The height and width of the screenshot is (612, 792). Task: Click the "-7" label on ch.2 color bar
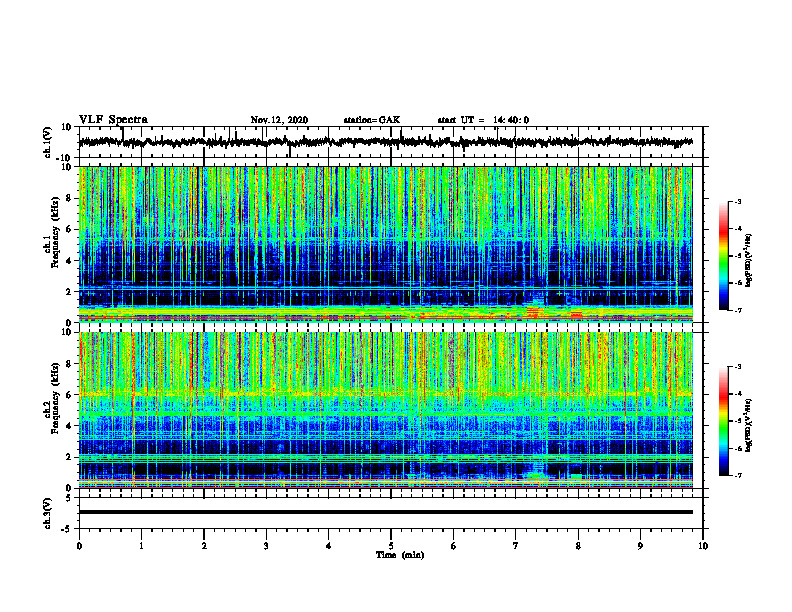click(737, 475)
